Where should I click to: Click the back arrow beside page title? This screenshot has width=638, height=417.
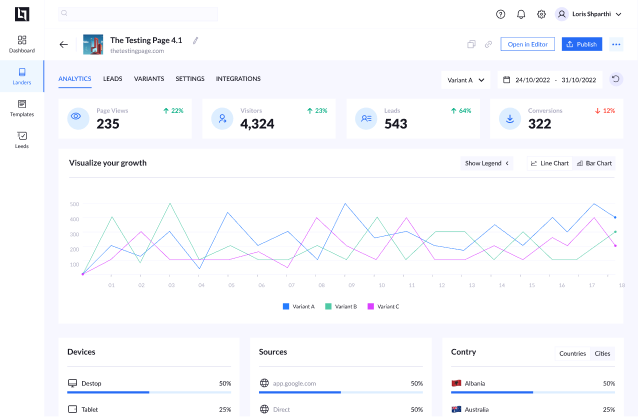(64, 44)
